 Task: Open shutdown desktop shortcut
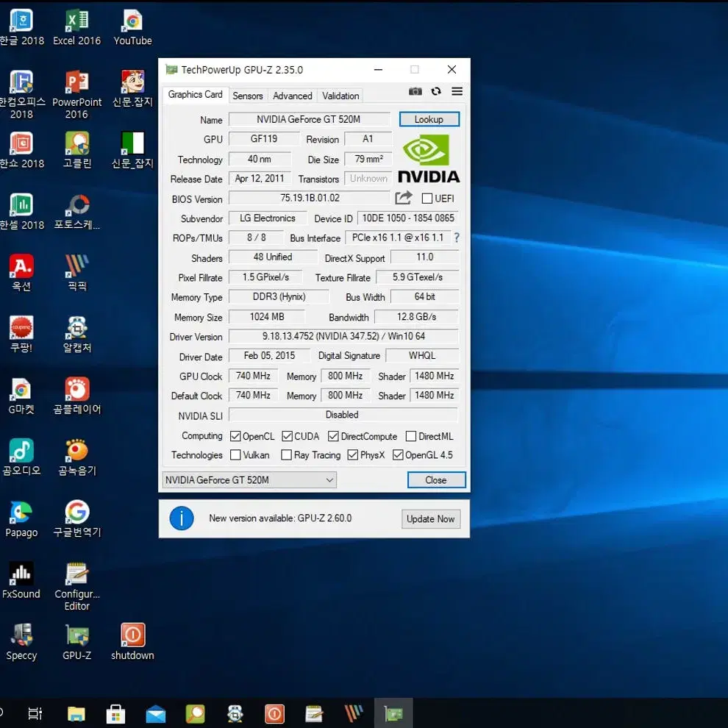[x=133, y=642]
